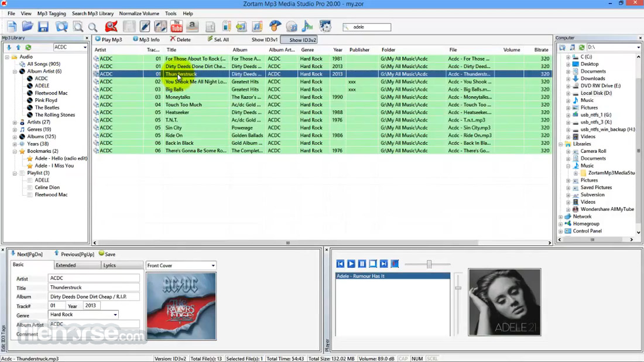Select Adele - Rumour Has It in player
This screenshot has height=362, width=644.
(393, 276)
